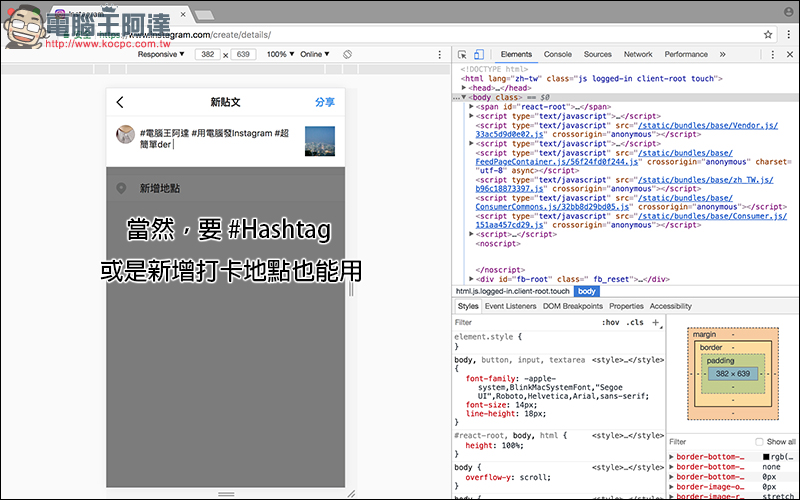This screenshot has width=800, height=500.
Task: Enable the Show all checkbox
Action: point(759,442)
